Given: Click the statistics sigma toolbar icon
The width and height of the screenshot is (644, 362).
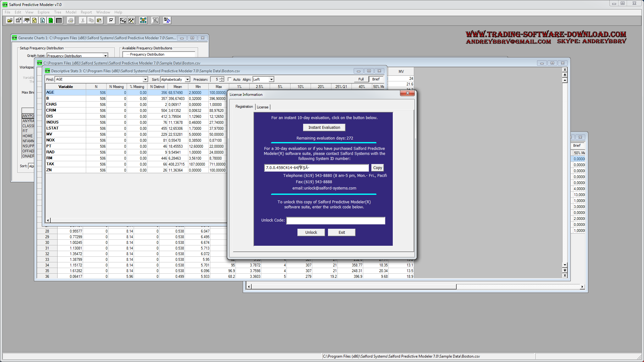Looking at the screenshot, I should [123, 20].
